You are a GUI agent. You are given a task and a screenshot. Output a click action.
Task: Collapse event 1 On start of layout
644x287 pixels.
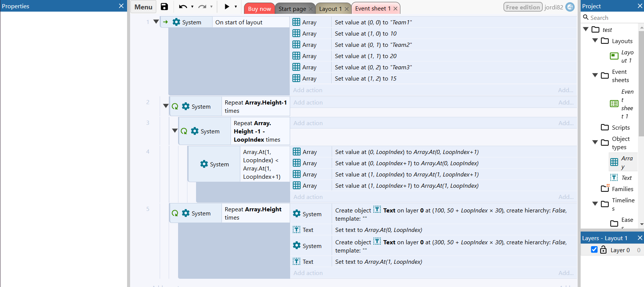coord(156,22)
